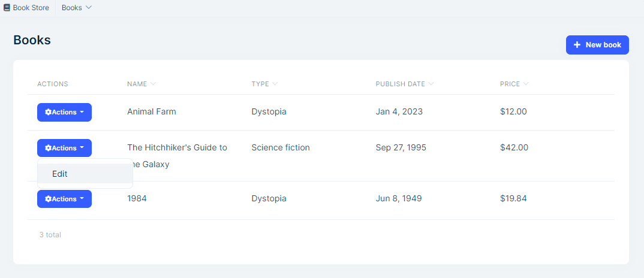Screen dimensions: 644x278
Task: Expand the Books navigation menu
Action: [77, 8]
